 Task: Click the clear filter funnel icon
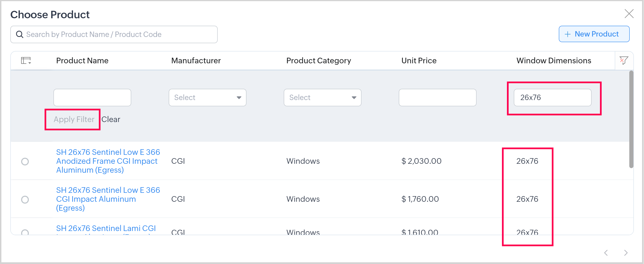tap(623, 60)
